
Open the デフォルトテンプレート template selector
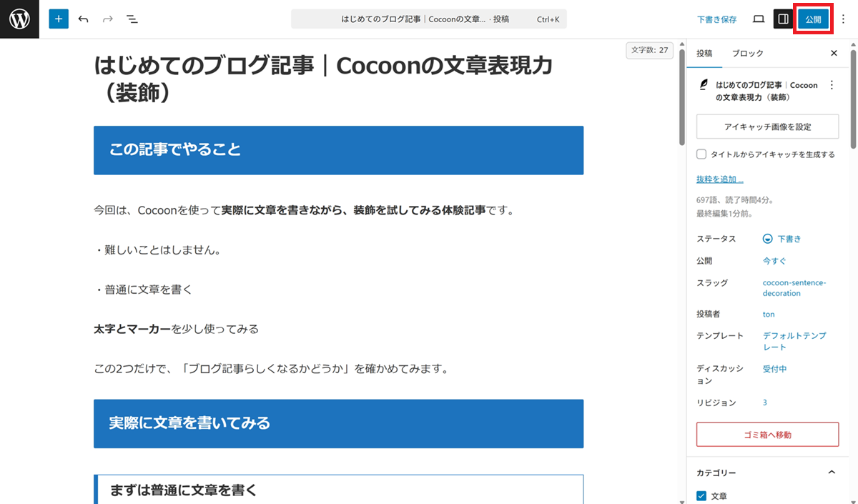(x=794, y=341)
